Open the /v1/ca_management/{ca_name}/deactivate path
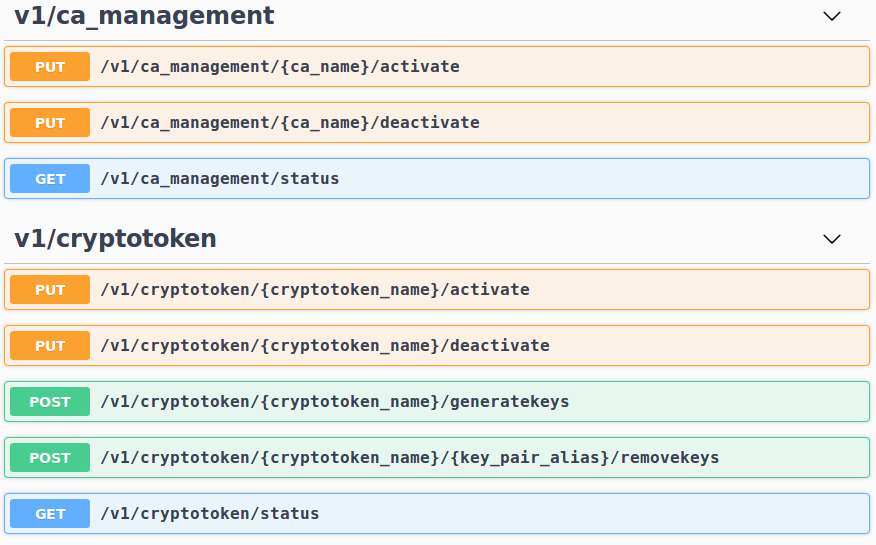 (x=290, y=123)
